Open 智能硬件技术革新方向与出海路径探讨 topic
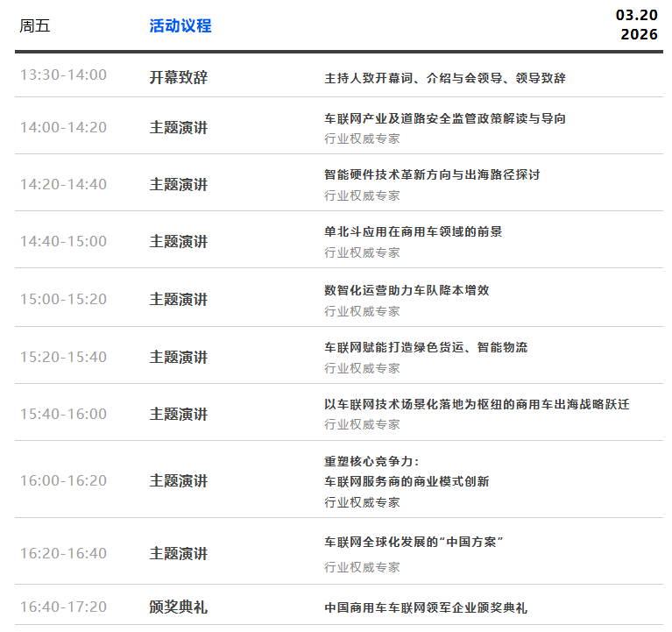The image size is (672, 632). (x=432, y=174)
